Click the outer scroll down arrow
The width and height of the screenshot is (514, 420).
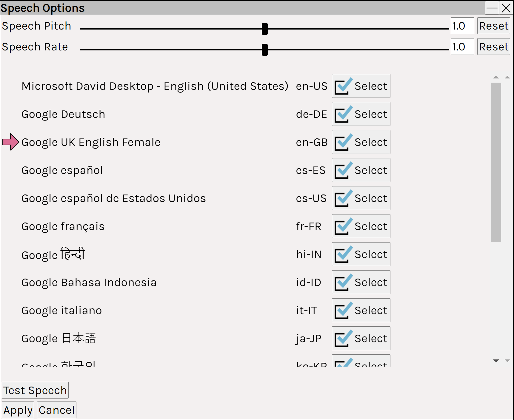pos(507,361)
